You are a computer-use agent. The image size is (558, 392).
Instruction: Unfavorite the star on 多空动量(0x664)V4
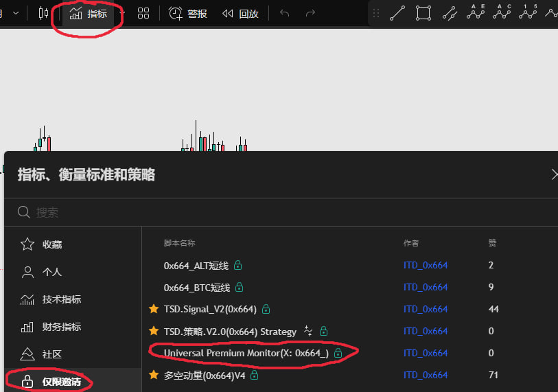tap(154, 375)
